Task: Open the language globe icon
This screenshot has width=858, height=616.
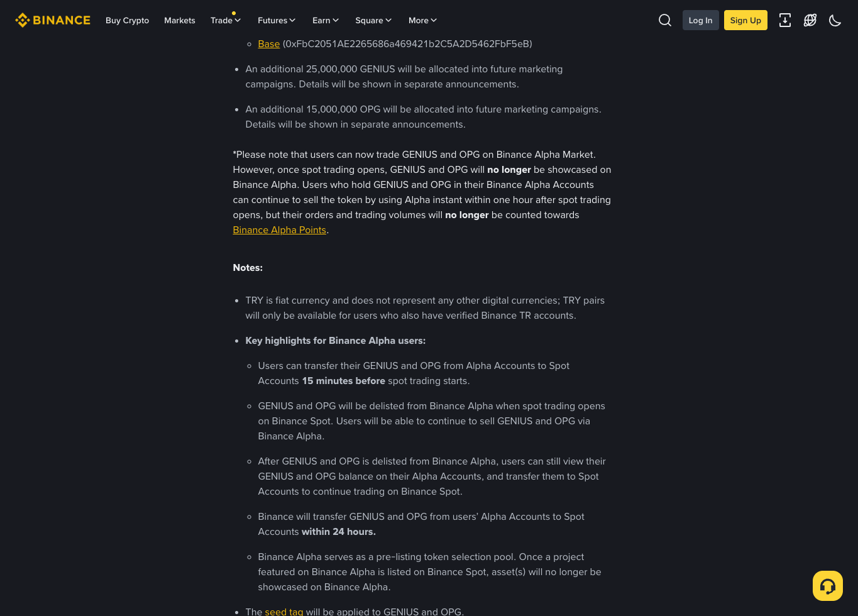Action: tap(810, 20)
